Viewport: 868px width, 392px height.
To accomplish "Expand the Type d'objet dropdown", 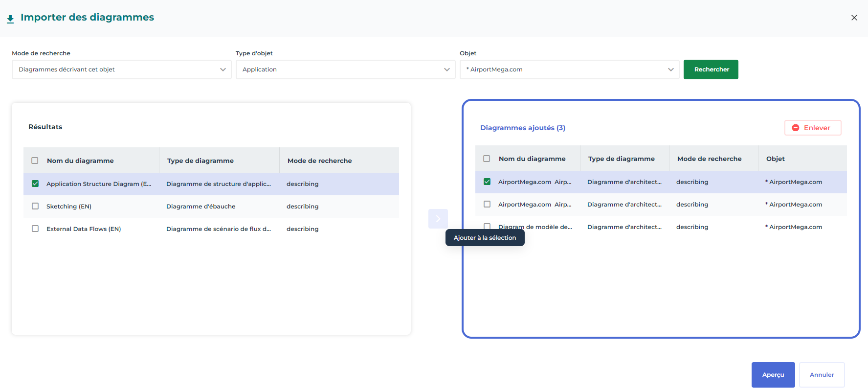I will tap(345, 69).
